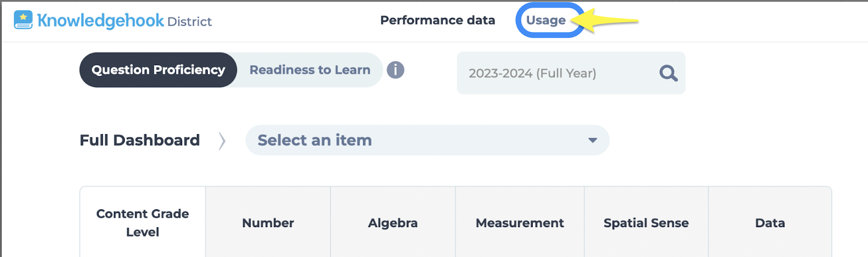Click the Knowledgehook book logo icon
Screen dimensions: 868x257
23,20
